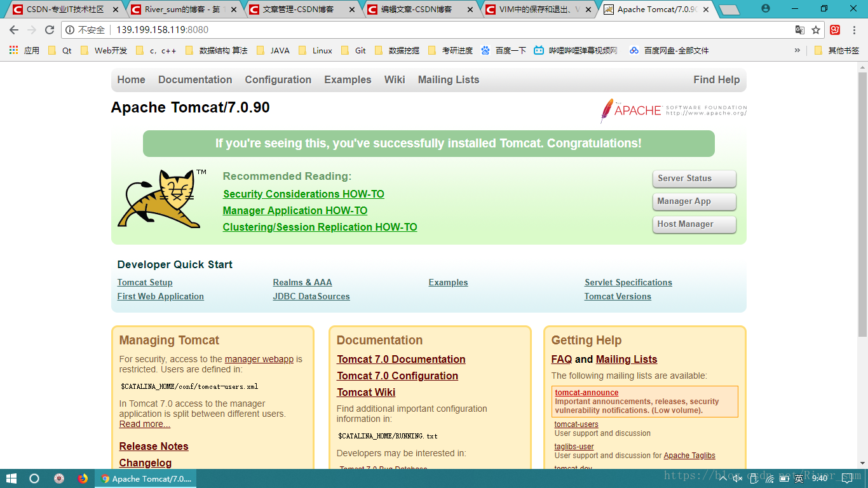This screenshot has width=868, height=488.
Task: Open the JDBC DataSources link
Action: point(311,296)
